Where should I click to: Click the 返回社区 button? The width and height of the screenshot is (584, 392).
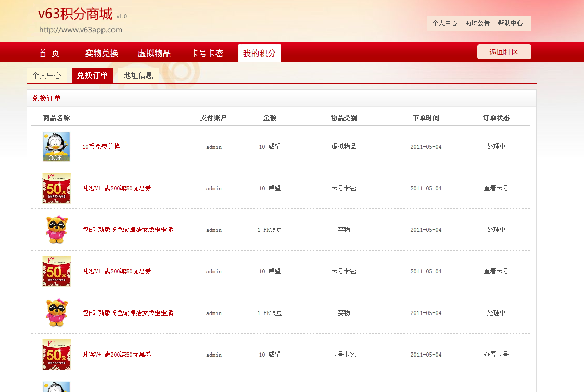[504, 52]
